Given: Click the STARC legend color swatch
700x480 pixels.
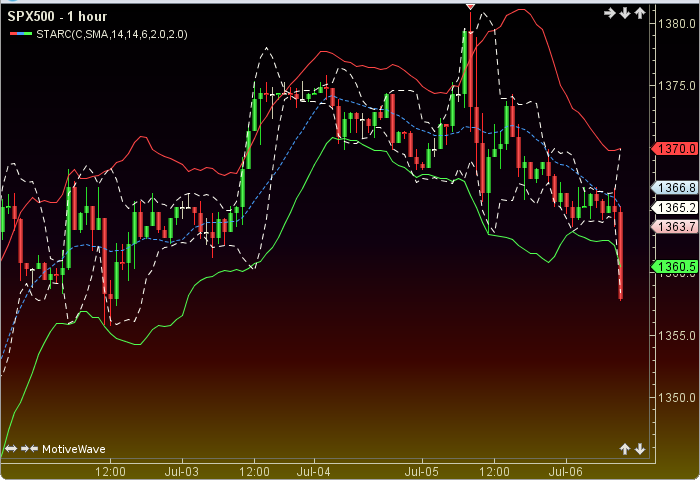Looking at the screenshot, I should click(x=21, y=34).
